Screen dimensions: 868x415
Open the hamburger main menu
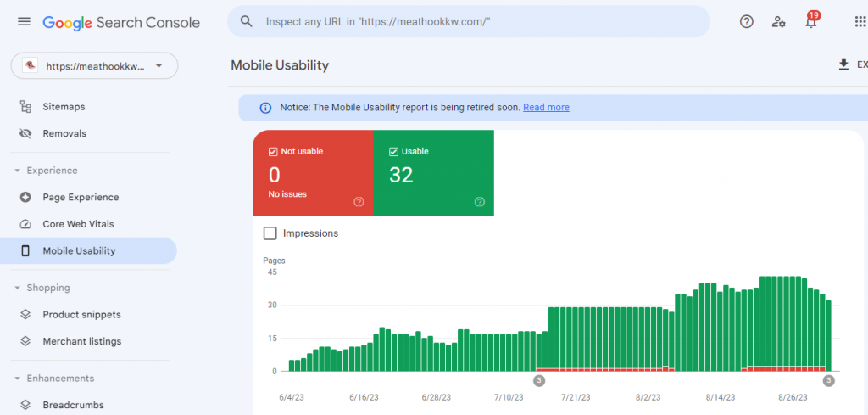24,22
